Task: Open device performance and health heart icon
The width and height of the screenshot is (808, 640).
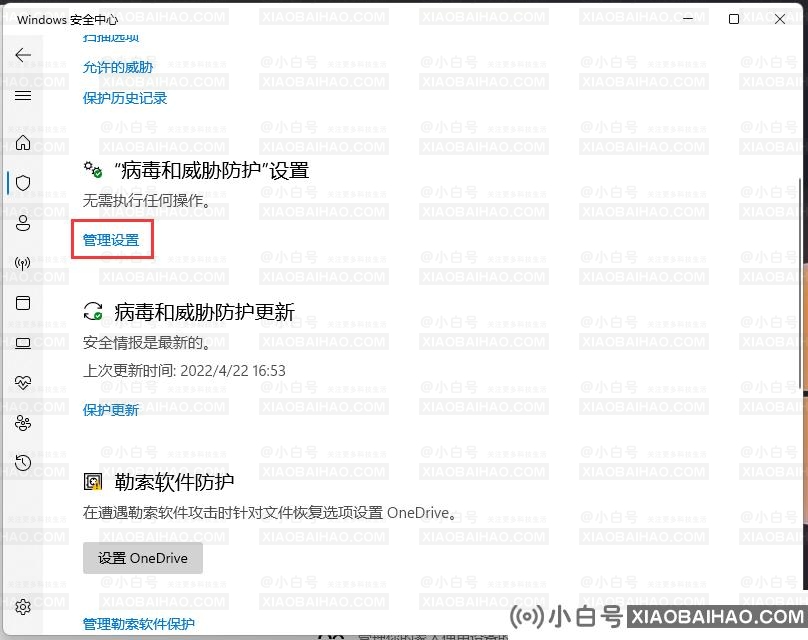Action: pyautogui.click(x=23, y=383)
